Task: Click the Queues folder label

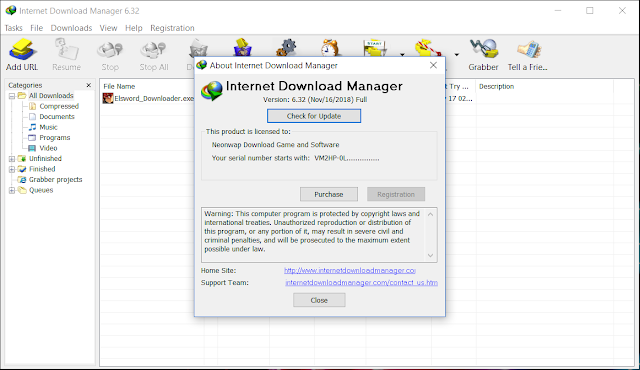Action: coord(41,190)
